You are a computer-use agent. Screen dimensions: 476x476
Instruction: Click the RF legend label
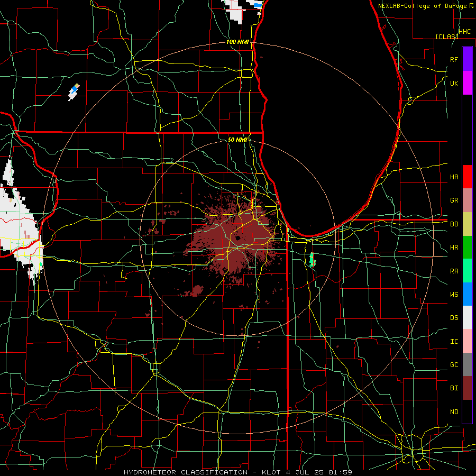coord(454,59)
